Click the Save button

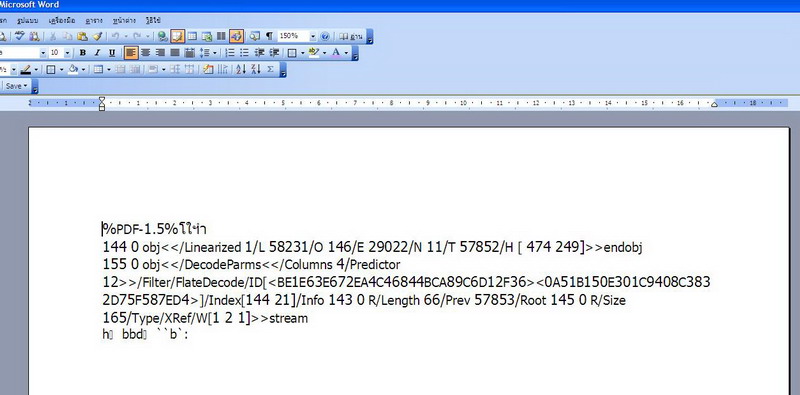tap(16, 86)
